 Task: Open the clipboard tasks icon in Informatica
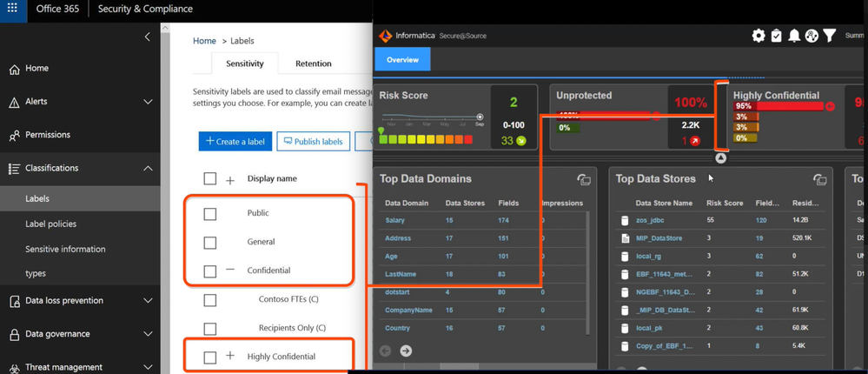[776, 36]
